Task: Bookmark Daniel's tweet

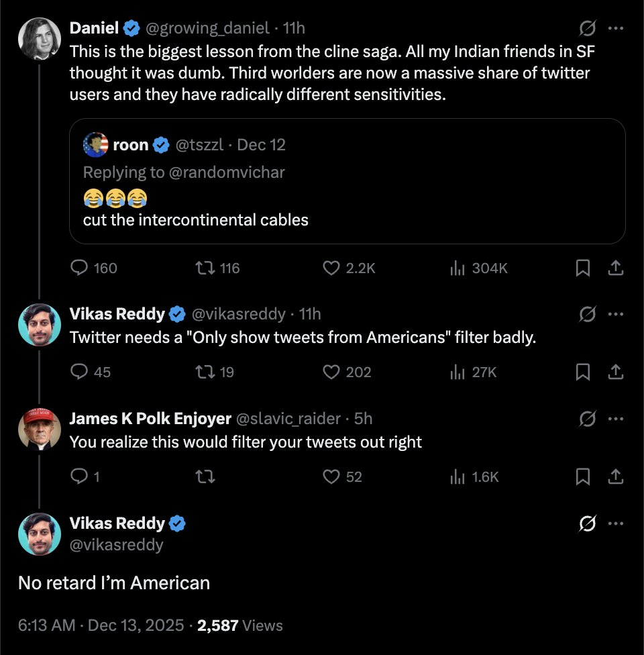Action: (583, 268)
